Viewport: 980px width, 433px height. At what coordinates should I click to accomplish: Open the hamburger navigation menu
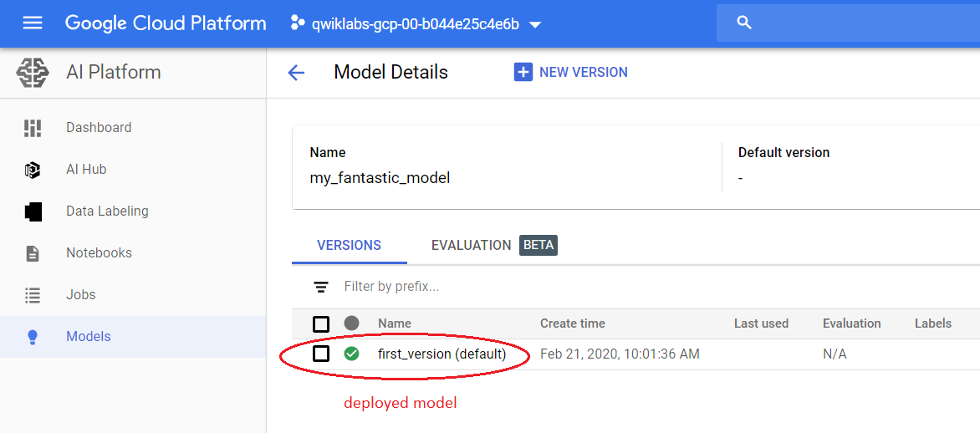[33, 23]
